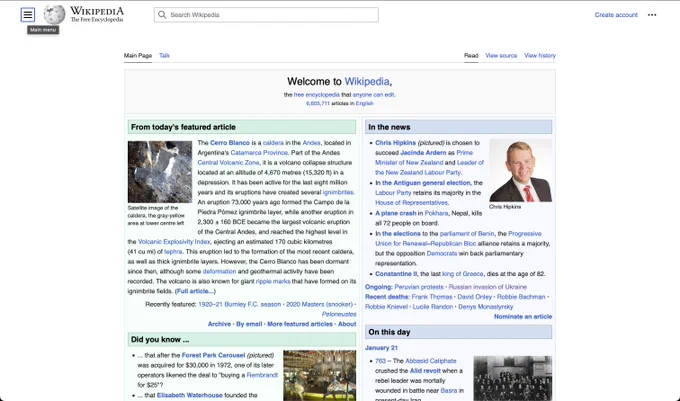Image resolution: width=680 pixels, height=401 pixels.
Task: Click the Constantine II link
Action: click(x=396, y=274)
